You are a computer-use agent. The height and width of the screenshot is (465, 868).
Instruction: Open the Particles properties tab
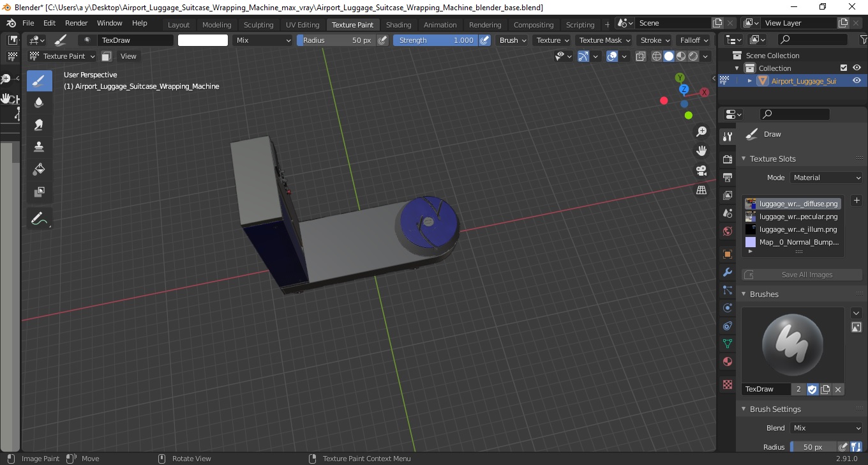coord(727,290)
